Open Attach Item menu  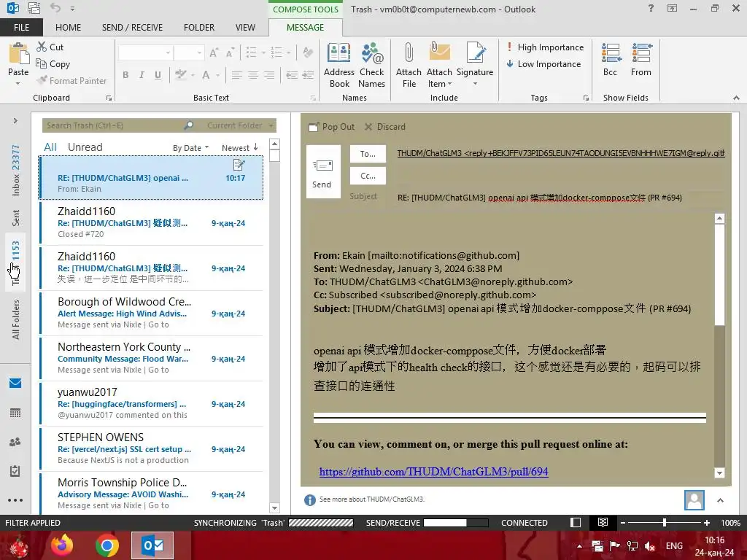(439, 65)
